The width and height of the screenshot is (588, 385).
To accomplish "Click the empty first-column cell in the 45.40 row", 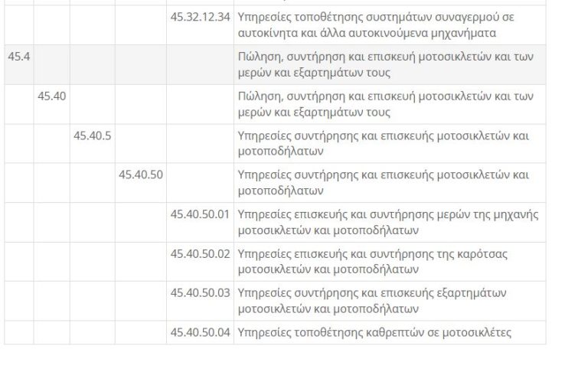I will (x=18, y=104).
